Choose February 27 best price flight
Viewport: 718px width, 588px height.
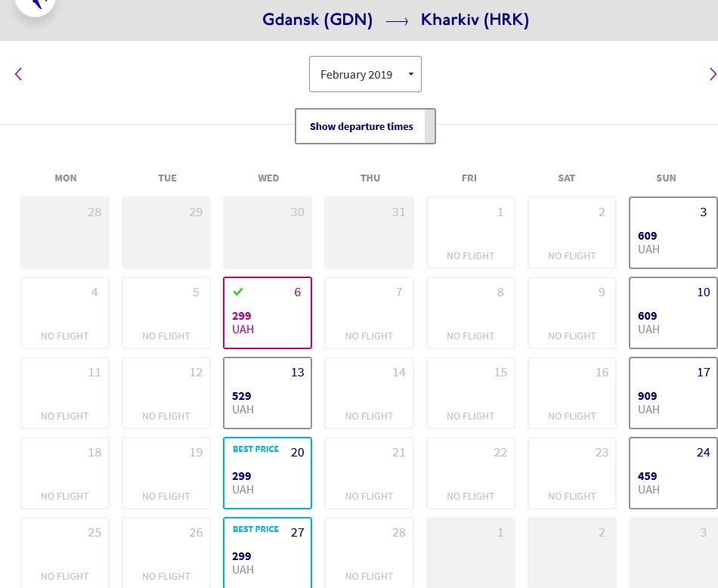268,552
